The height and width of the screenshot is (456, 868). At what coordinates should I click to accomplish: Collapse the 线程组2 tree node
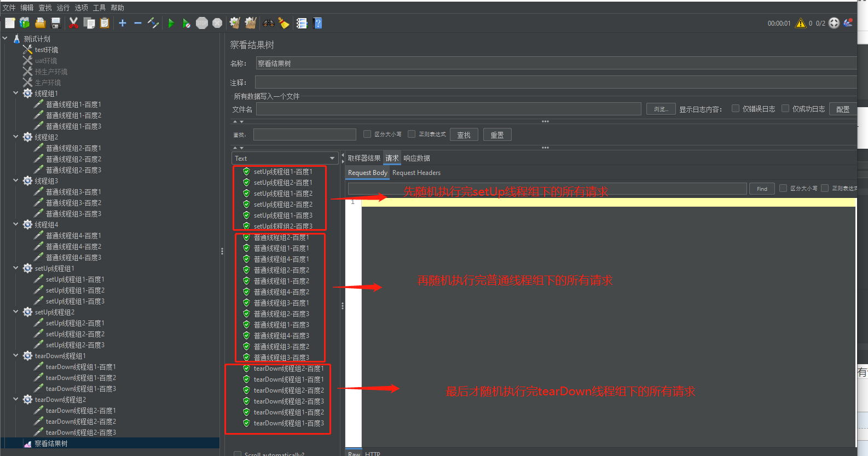click(x=16, y=137)
